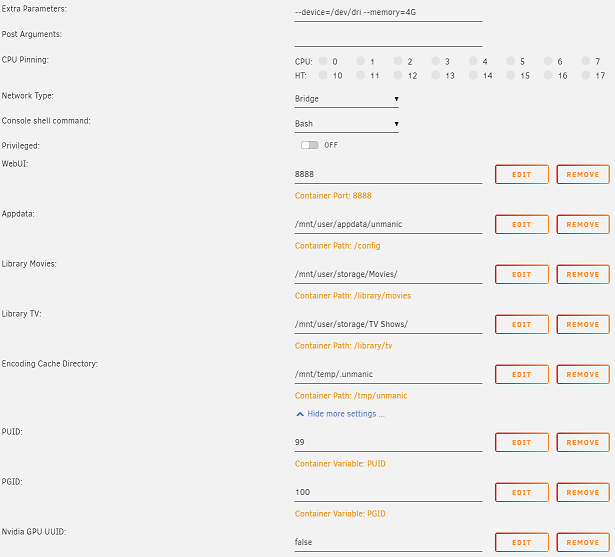This screenshot has height=557, width=615.
Task: Collapse the Hide more settings chevron
Action: coord(300,414)
